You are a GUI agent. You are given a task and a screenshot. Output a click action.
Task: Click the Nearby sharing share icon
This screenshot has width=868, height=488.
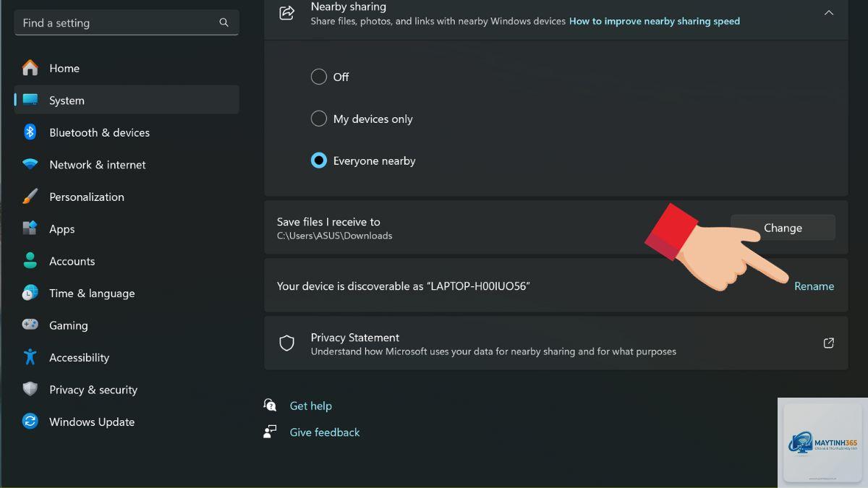287,13
